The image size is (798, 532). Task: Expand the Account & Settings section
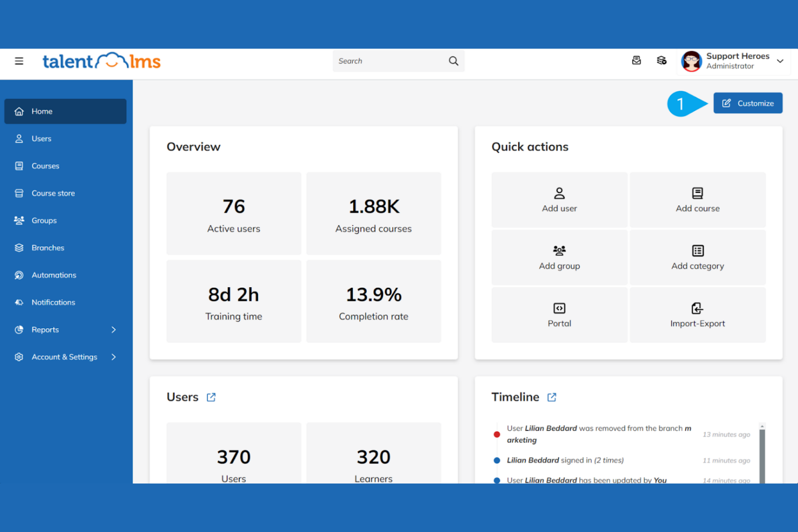(65, 356)
